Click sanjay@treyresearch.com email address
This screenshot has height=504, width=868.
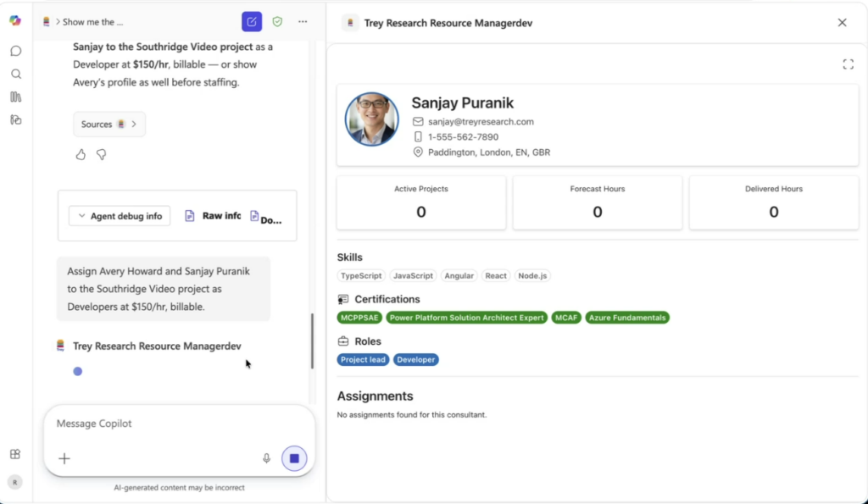tap(481, 122)
